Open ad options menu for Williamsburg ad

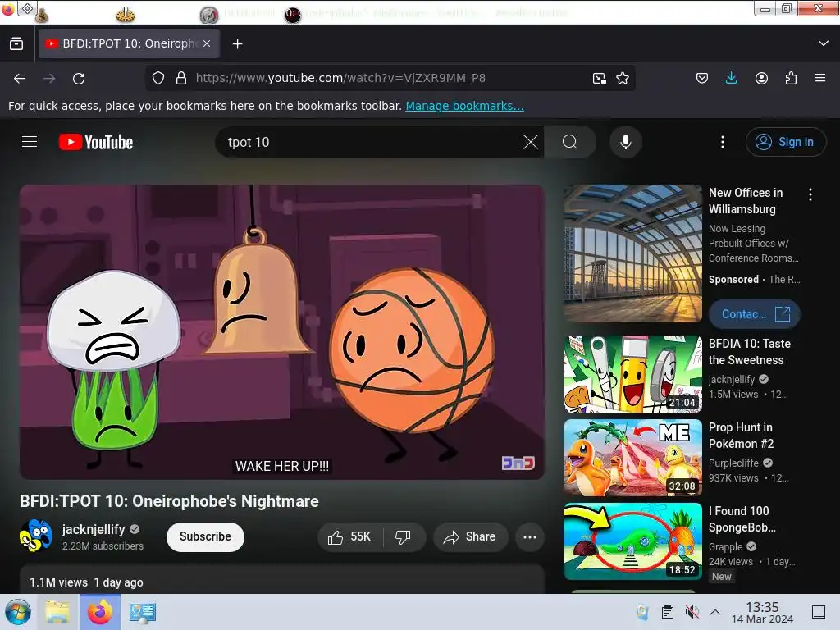coord(810,194)
